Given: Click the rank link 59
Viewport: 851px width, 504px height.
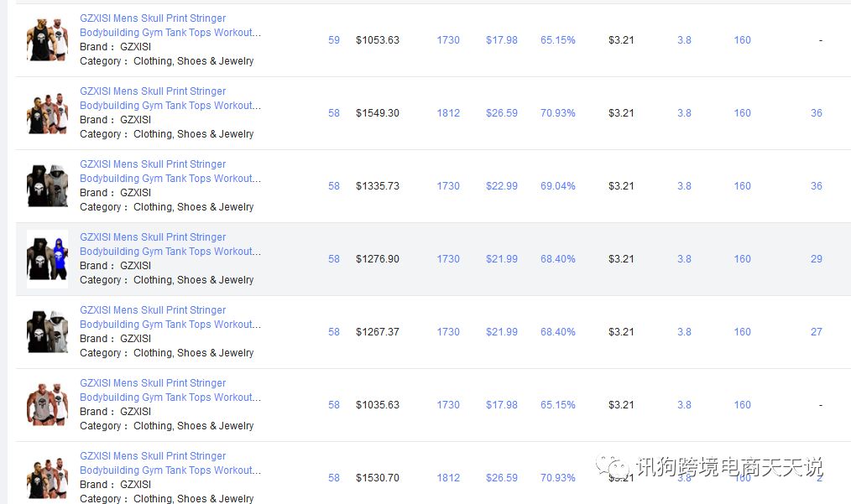Looking at the screenshot, I should (x=334, y=40).
